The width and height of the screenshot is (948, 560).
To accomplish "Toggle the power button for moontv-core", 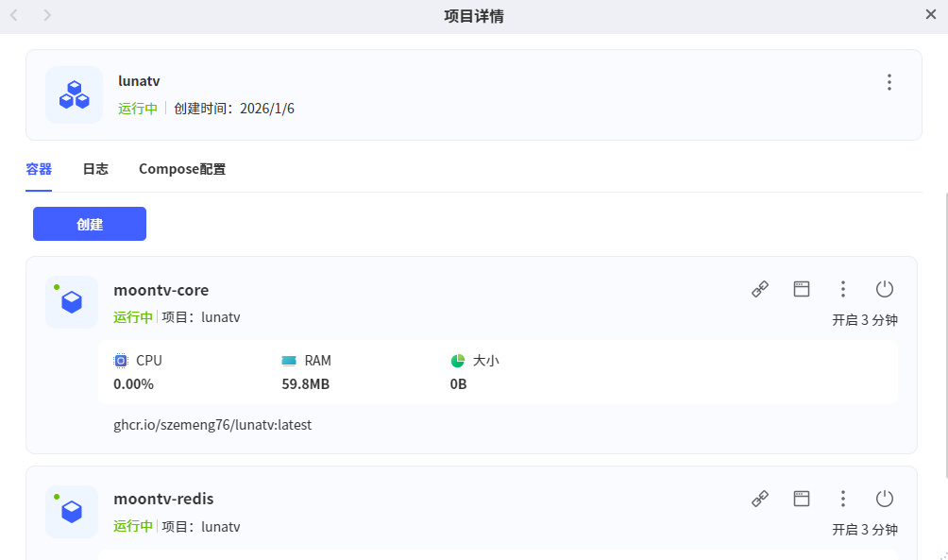I will click(x=885, y=290).
